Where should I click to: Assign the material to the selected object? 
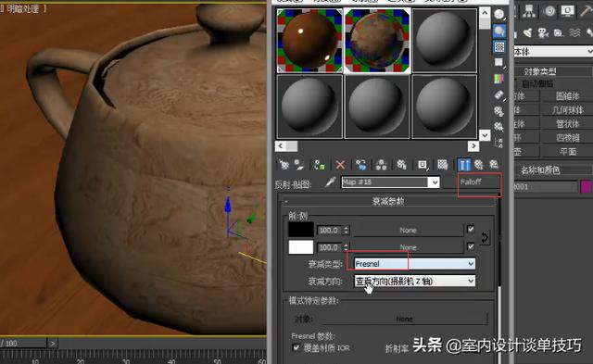[x=320, y=165]
